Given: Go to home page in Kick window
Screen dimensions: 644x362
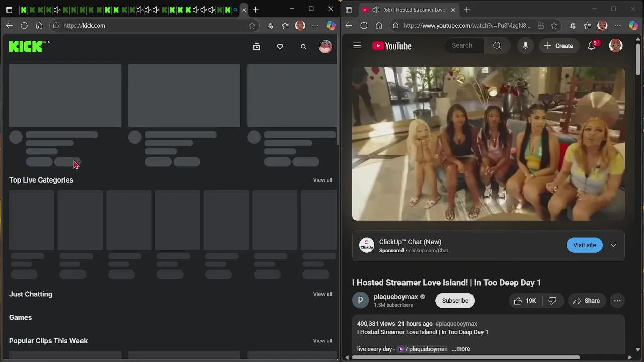Looking at the screenshot, I should coord(39,25).
